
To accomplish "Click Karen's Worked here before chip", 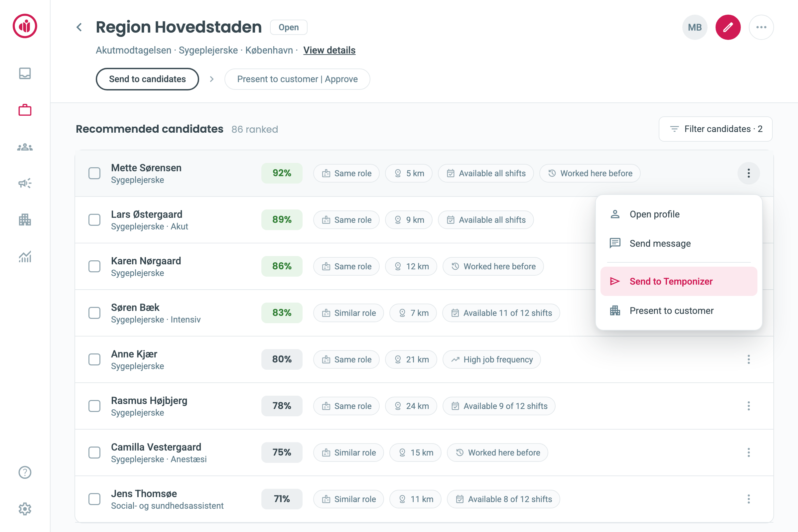I will coord(493,266).
